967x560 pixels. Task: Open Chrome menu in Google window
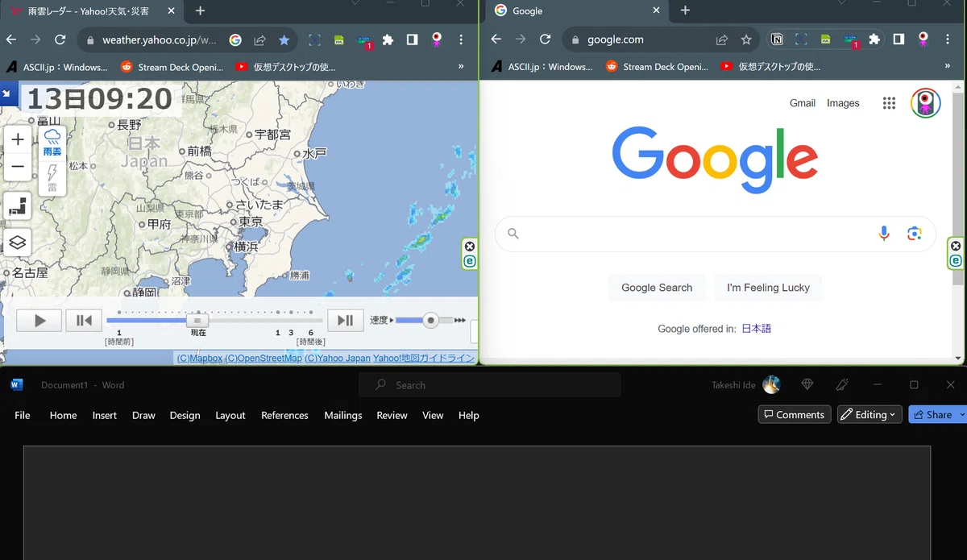click(947, 39)
